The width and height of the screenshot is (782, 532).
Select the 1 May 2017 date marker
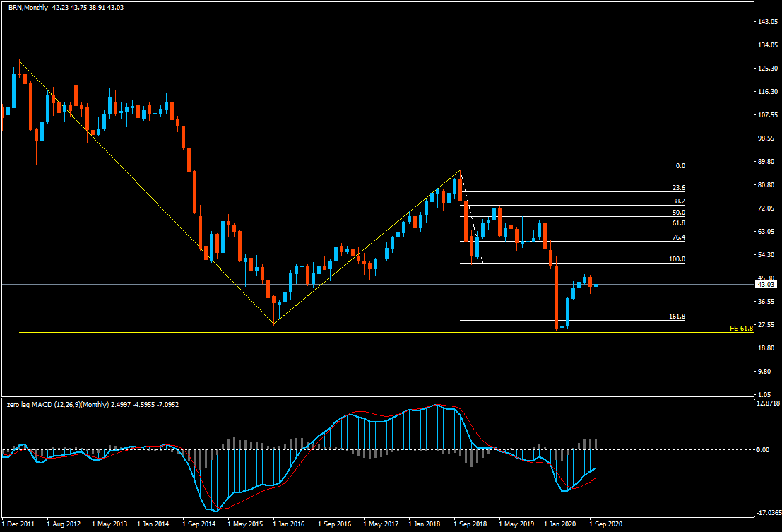click(x=381, y=524)
